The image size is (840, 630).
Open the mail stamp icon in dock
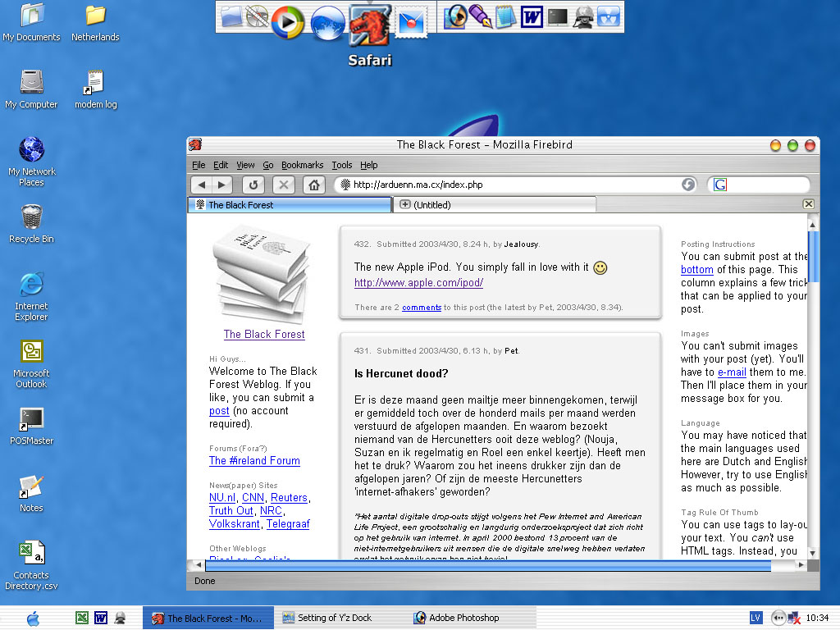[412, 22]
